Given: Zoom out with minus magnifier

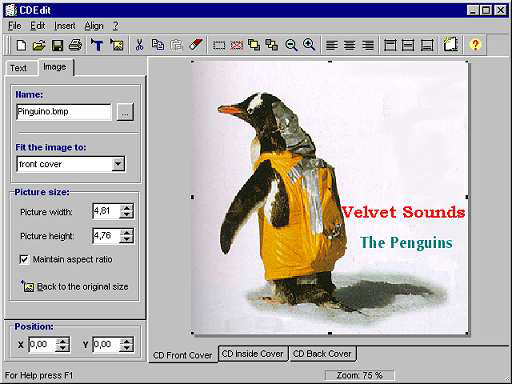Looking at the screenshot, I should pyautogui.click(x=291, y=45).
